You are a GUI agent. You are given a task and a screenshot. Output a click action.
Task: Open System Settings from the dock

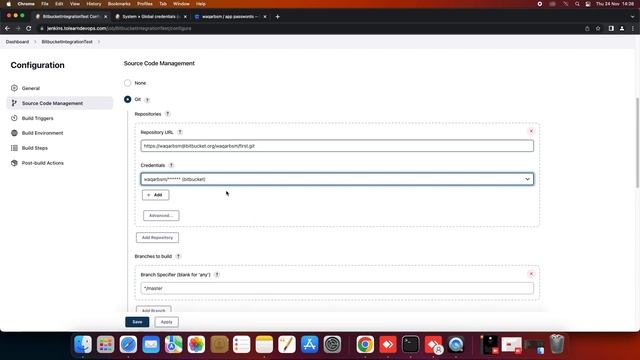[333, 344]
